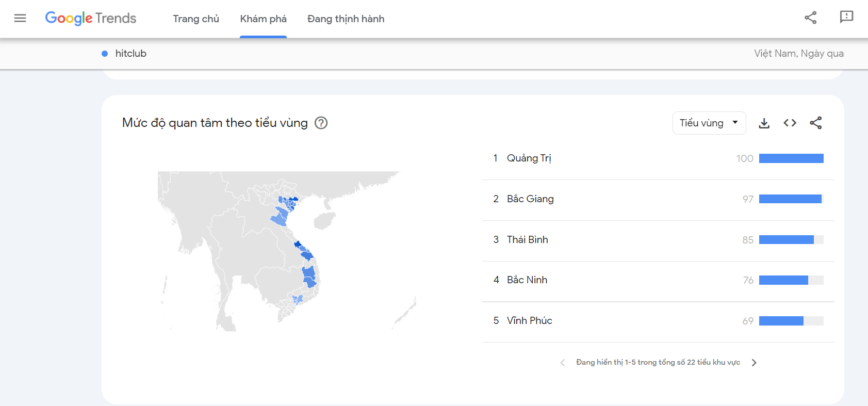Expand the Tiểu vùng dropdown
Viewport: 868px width, 406px height.
(x=709, y=123)
